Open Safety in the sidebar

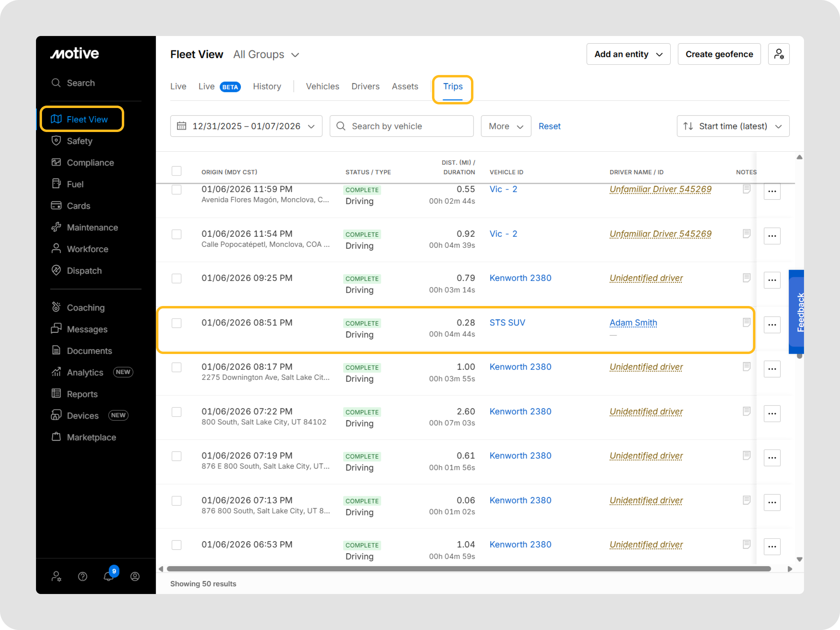[79, 141]
